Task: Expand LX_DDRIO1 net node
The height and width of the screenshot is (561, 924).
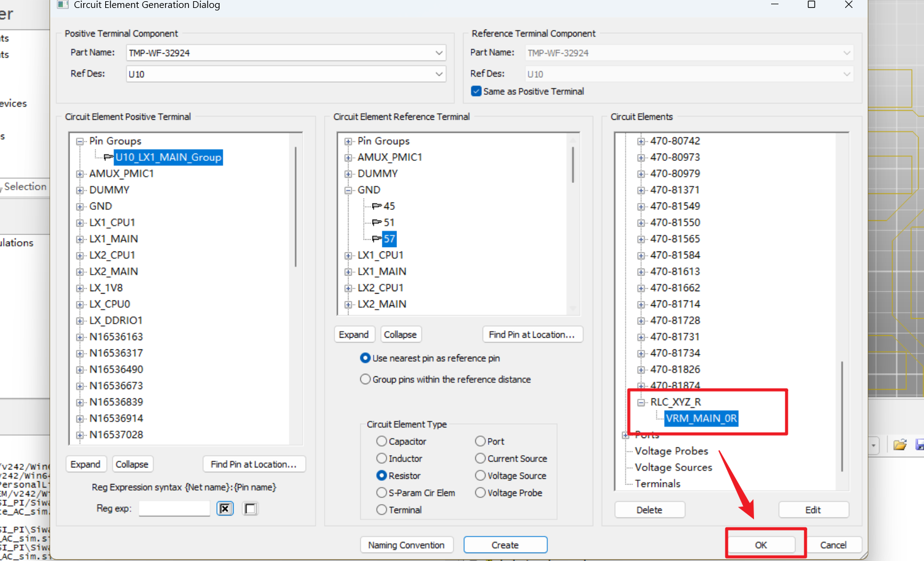Action: tap(79, 321)
